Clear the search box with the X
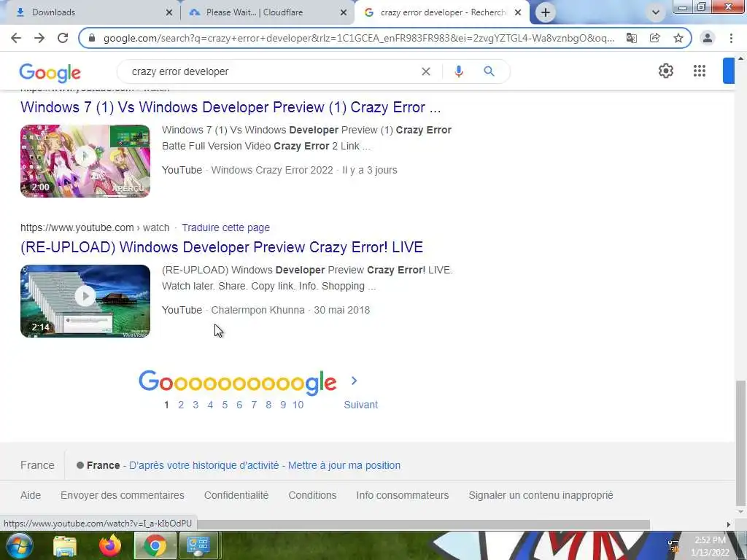The height and width of the screenshot is (560, 747). pos(426,71)
